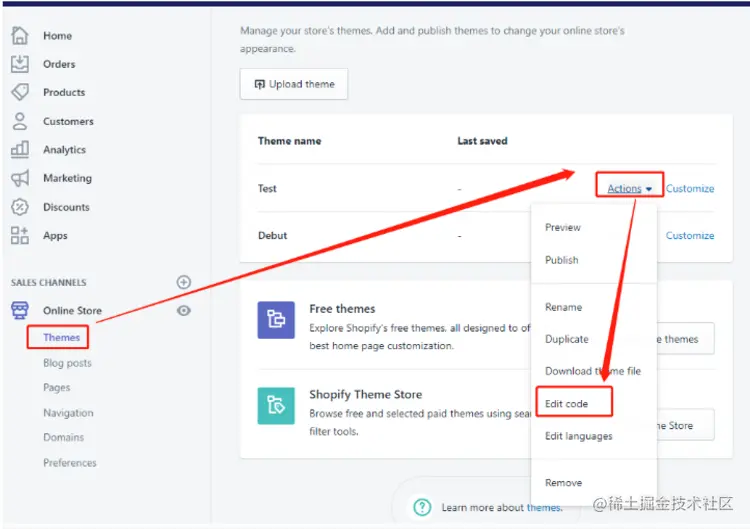Click the Shopify Theme Store heading
This screenshot has width=750, height=529.
point(365,395)
